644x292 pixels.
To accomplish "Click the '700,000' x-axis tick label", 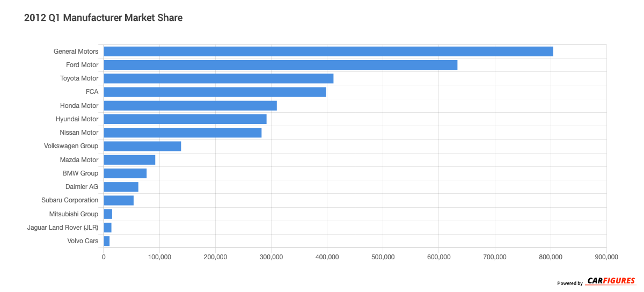I will pyautogui.click(x=494, y=257).
